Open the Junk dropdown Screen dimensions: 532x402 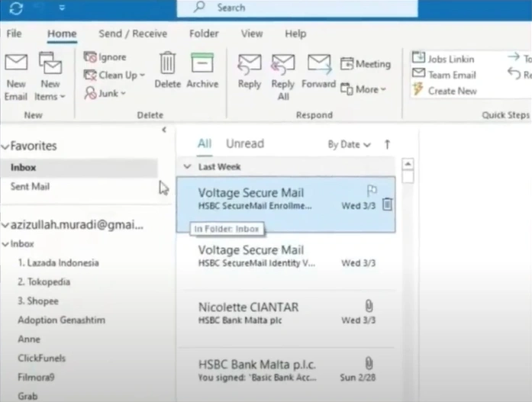pos(105,93)
